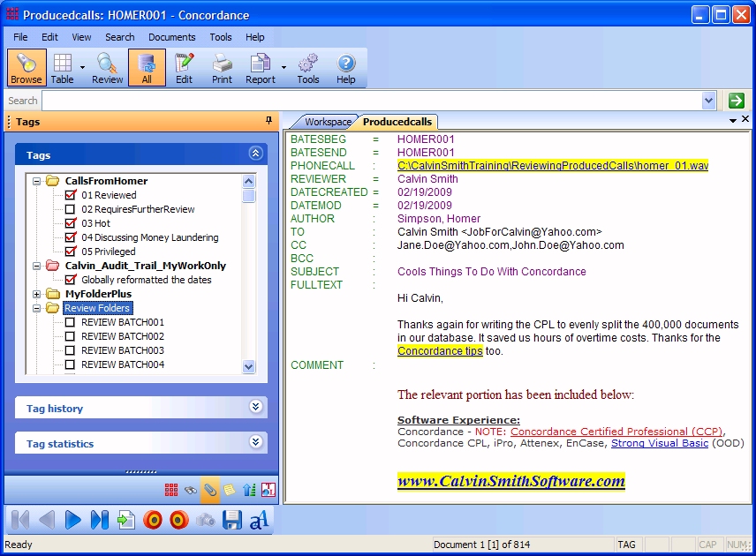Check the REVIEW BATCH001 checkbox
This screenshot has height=556, width=756.
coord(70,322)
